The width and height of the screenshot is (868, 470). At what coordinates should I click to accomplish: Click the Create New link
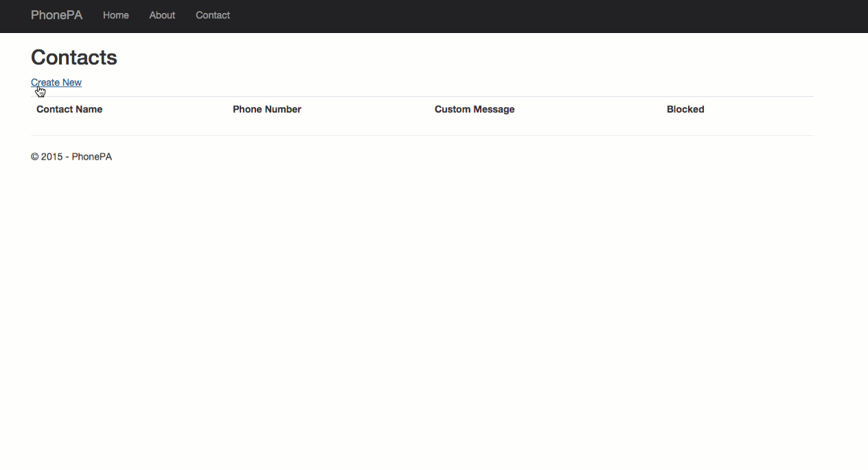56,82
